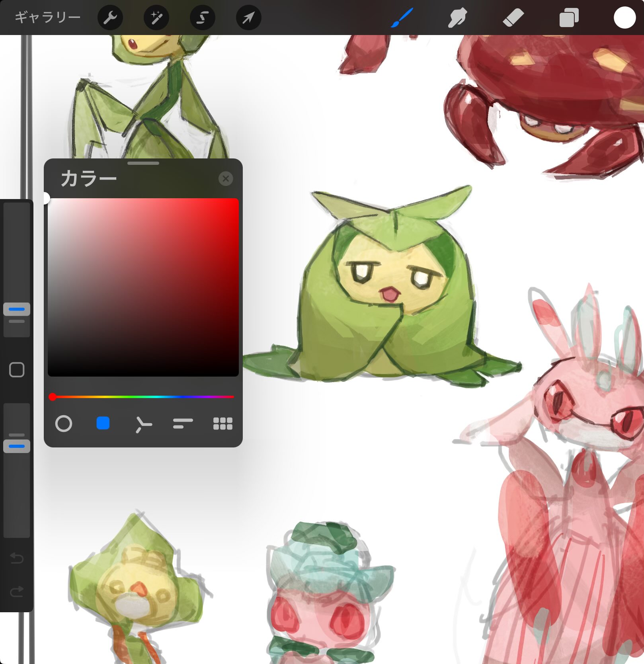Switch to the Palettes grid tab

tap(223, 424)
